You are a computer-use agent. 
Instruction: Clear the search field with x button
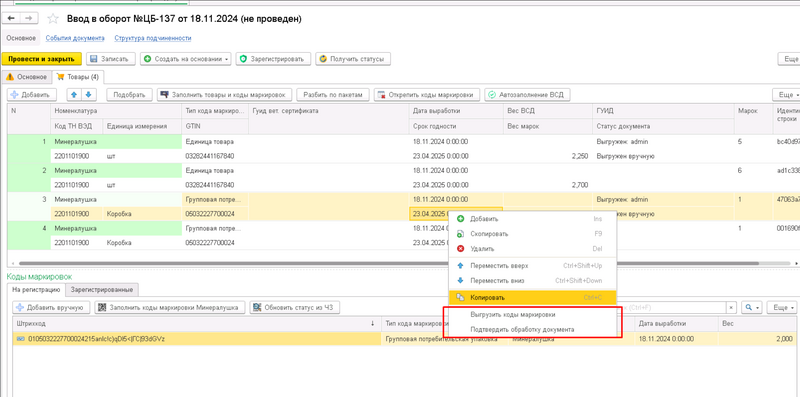732,308
